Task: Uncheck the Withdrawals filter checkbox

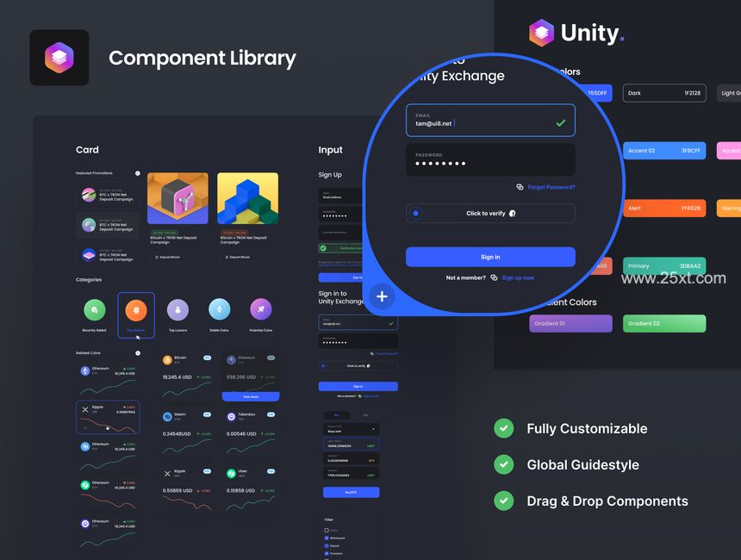Action: (327, 538)
